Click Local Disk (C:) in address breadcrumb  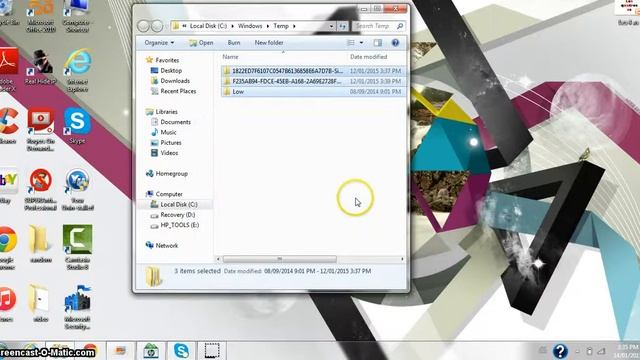coord(208,26)
